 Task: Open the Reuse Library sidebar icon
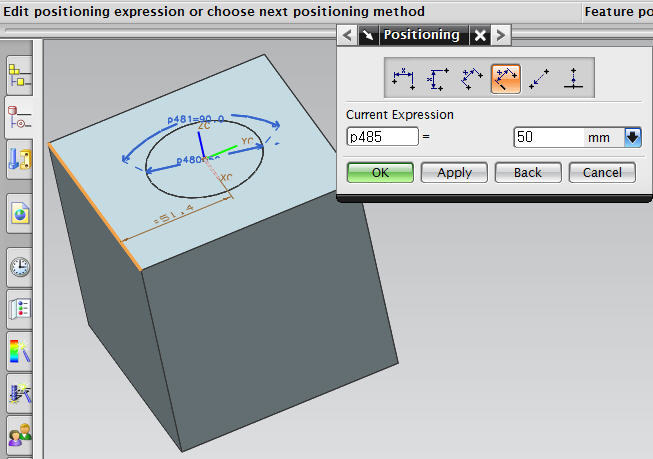tap(20, 160)
